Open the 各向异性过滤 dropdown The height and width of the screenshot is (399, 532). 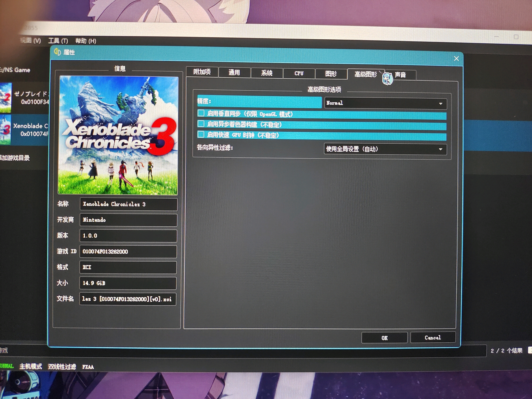pyautogui.click(x=385, y=149)
